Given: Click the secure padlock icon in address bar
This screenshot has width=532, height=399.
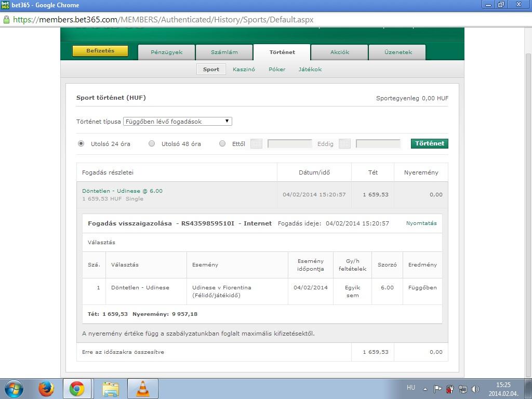Looking at the screenshot, I should point(6,20).
